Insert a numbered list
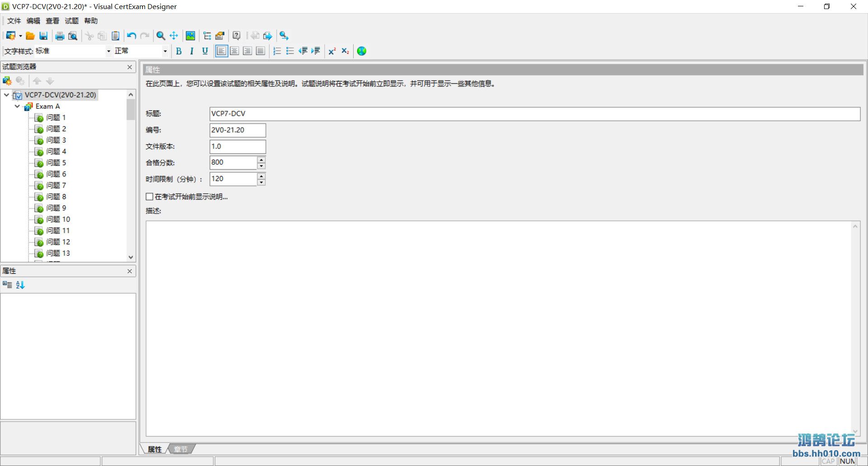 point(277,51)
